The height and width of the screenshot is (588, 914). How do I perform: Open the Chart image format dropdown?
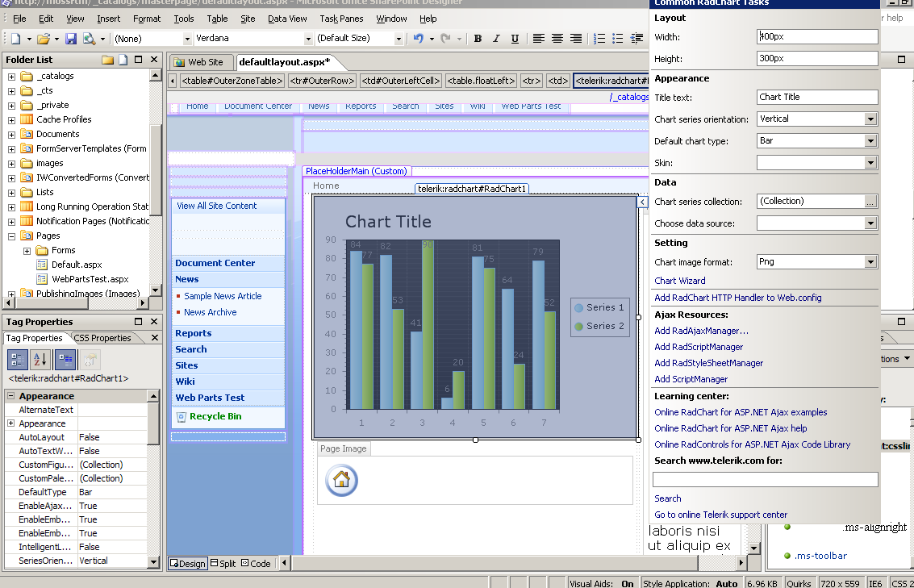[x=870, y=262]
